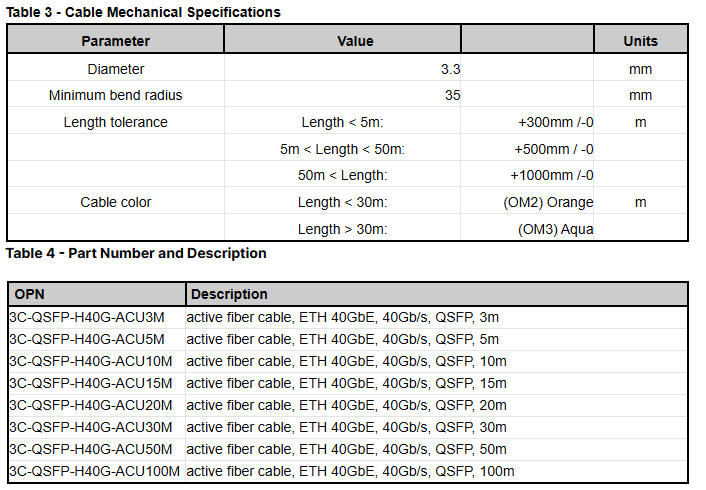Viewport: 706px width, 490px height.
Task: Select part number 3C-QSFP-H40G-ACU100M
Action: (94, 471)
